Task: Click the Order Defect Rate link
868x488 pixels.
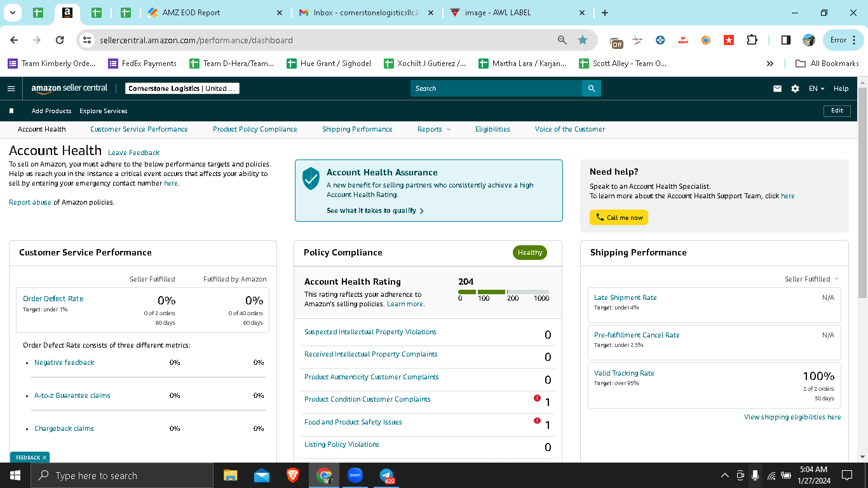Action: pos(53,299)
